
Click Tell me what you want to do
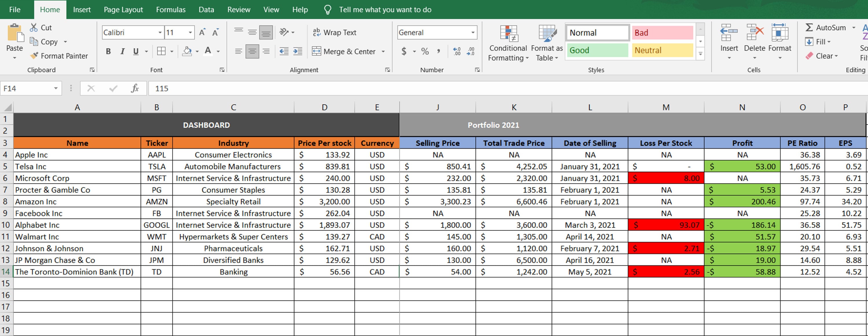pos(385,10)
